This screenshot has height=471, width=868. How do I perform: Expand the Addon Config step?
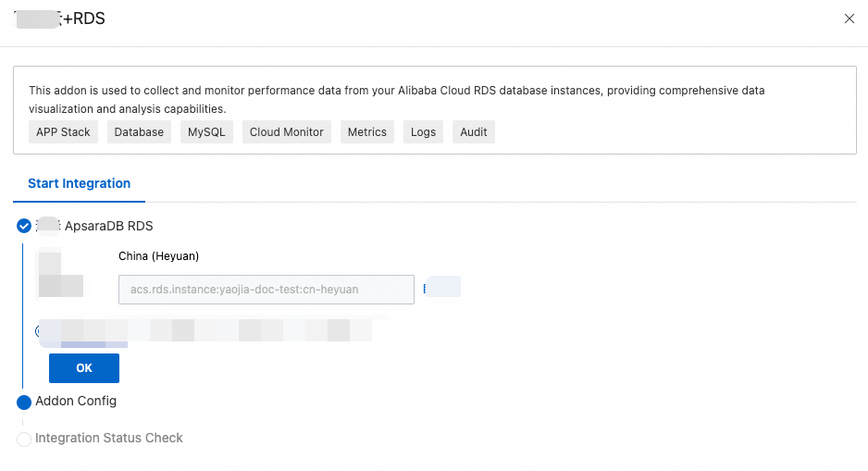click(76, 402)
